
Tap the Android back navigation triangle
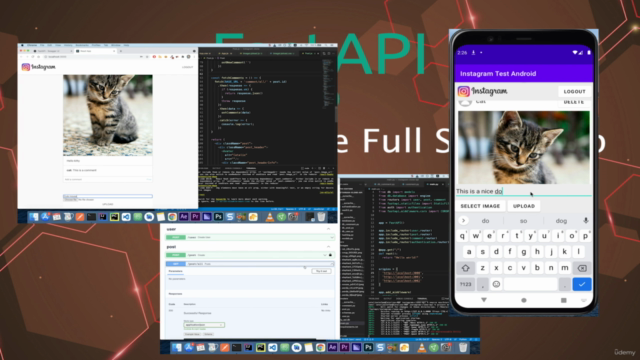click(484, 300)
